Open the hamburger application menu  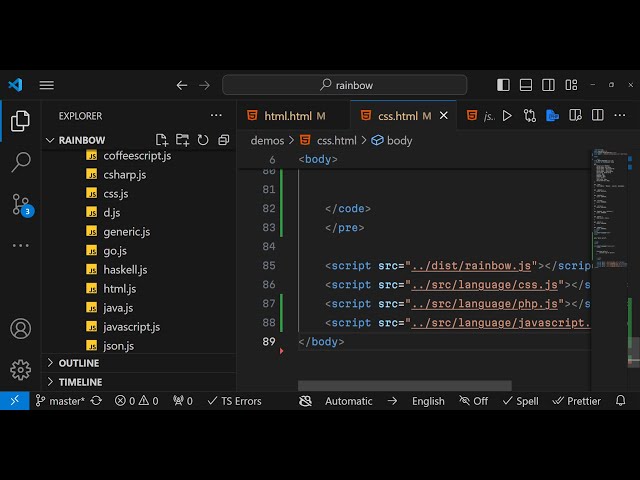pos(47,85)
